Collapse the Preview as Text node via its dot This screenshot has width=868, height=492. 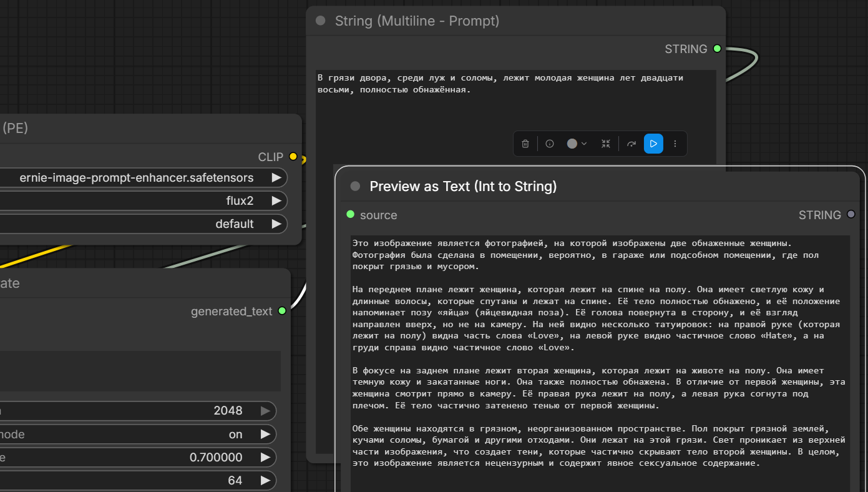(356, 186)
